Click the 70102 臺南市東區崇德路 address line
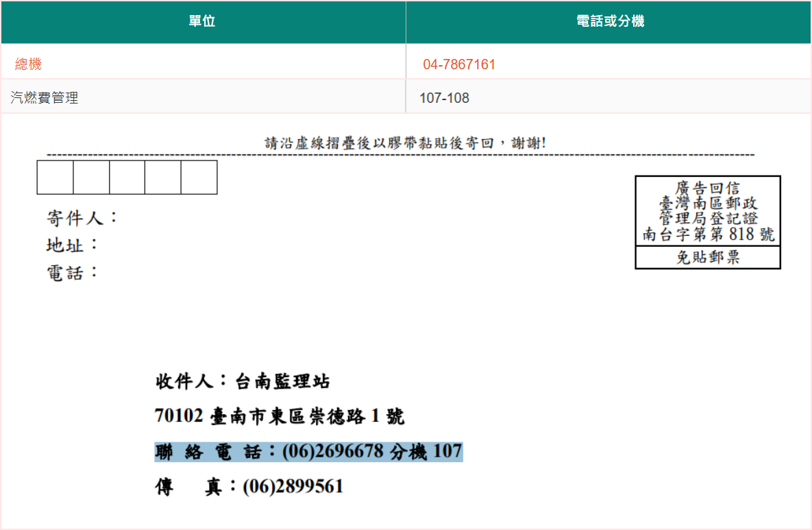 (x=280, y=416)
